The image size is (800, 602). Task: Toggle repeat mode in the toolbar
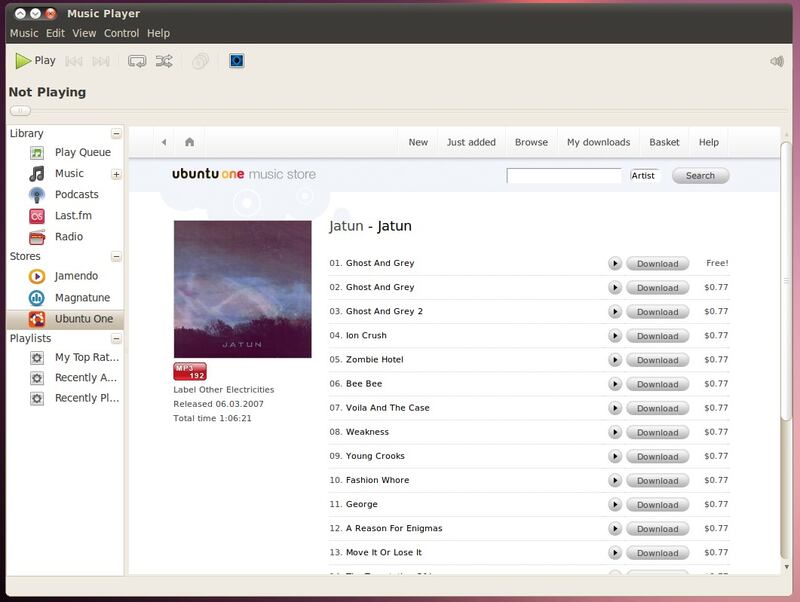coord(137,61)
